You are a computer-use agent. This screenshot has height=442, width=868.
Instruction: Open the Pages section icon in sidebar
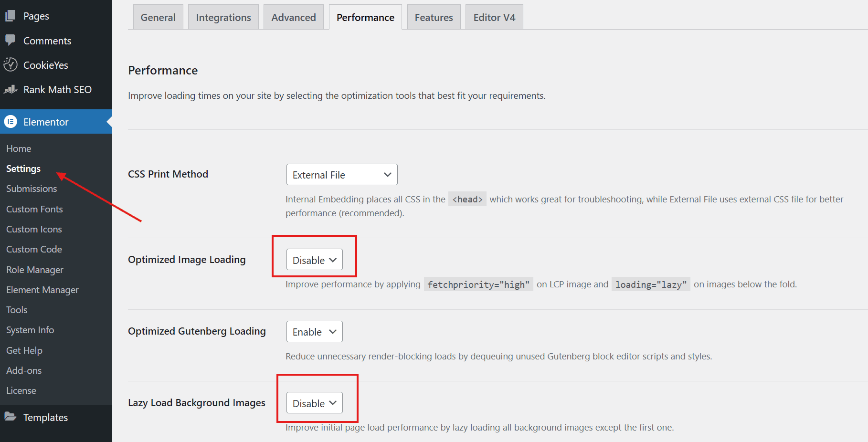click(11, 15)
